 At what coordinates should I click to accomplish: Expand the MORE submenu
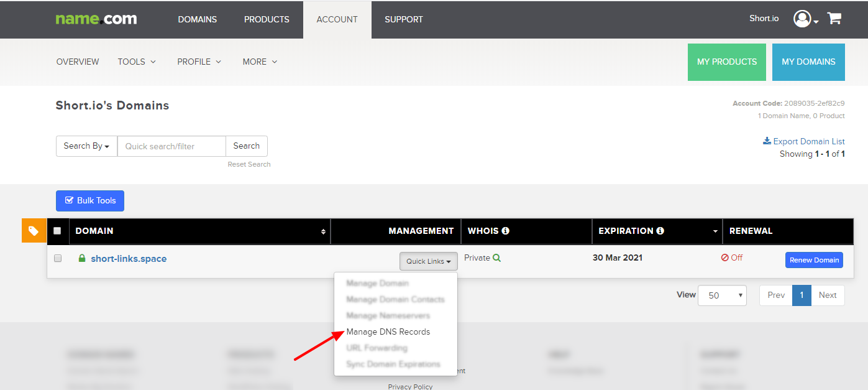pyautogui.click(x=260, y=62)
